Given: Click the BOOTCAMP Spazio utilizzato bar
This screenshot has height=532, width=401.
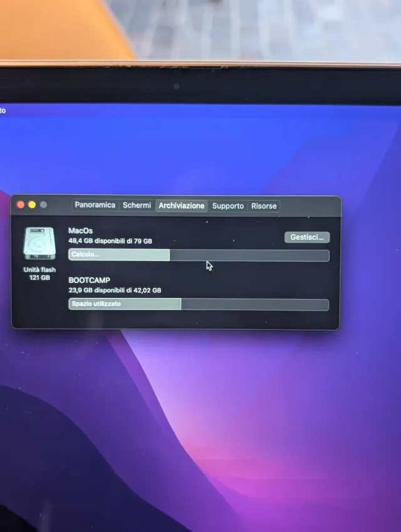Looking at the screenshot, I should 199,304.
